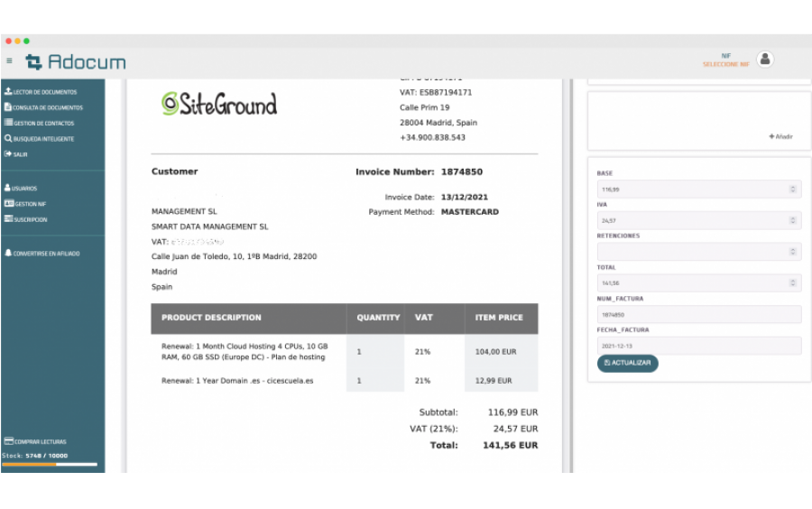The height and width of the screenshot is (509, 812).
Task: Click the Subtotal 116,99 EUR amount
Action: [x=512, y=412]
